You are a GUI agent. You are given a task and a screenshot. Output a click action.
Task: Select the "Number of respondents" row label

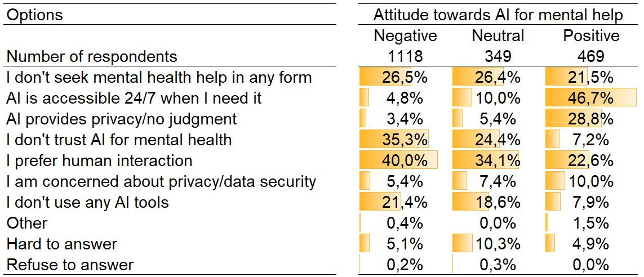[x=92, y=56]
